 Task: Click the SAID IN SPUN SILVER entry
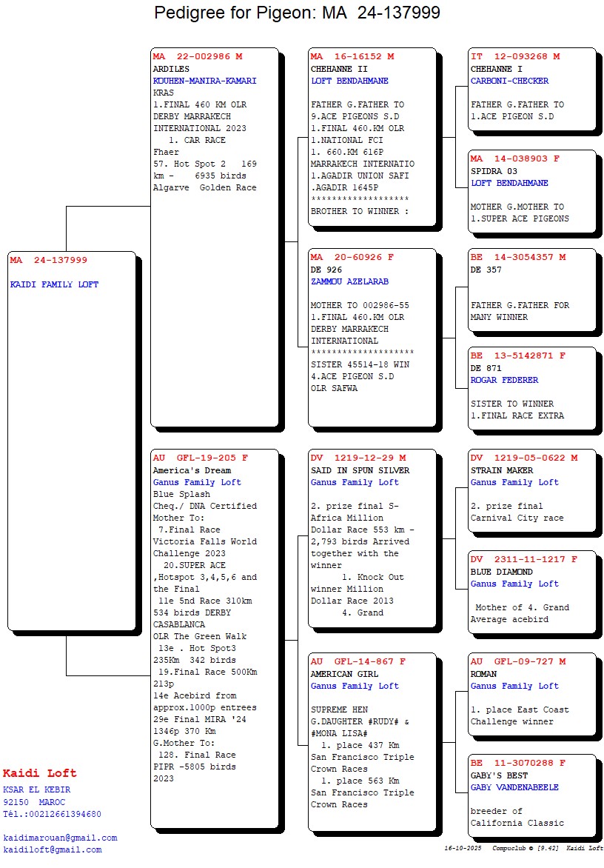(360, 470)
